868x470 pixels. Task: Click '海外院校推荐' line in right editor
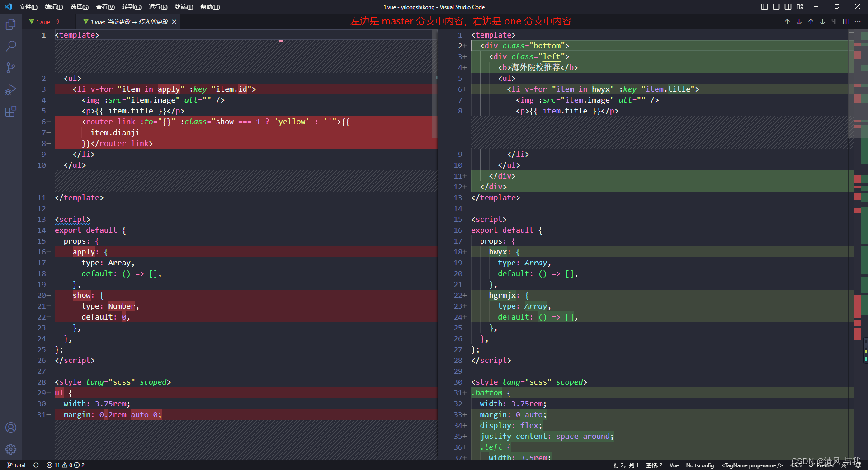(663, 67)
